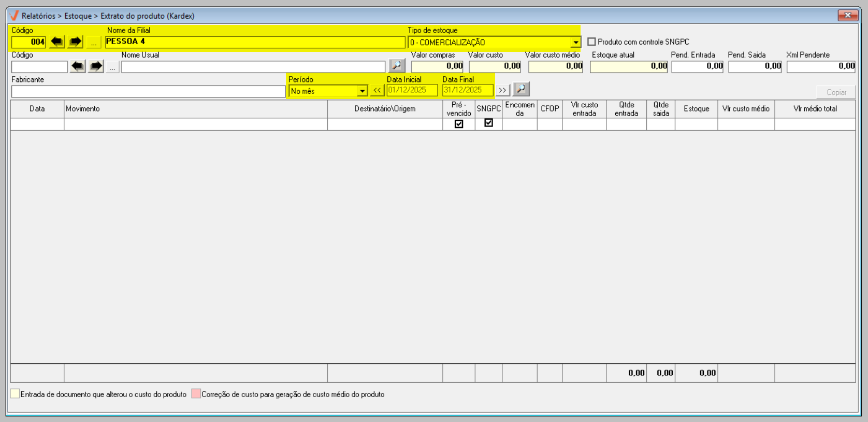
Task: Open branch lookup ellipsis button
Action: (93, 43)
